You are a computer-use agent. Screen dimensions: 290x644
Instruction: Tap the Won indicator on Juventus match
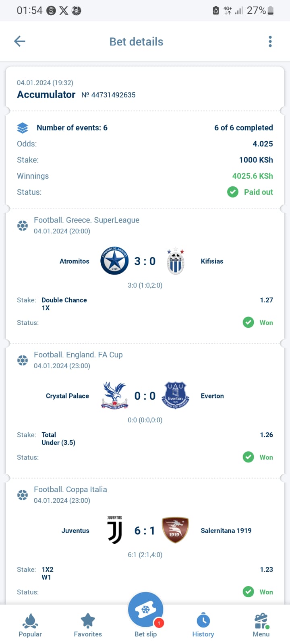point(249,592)
